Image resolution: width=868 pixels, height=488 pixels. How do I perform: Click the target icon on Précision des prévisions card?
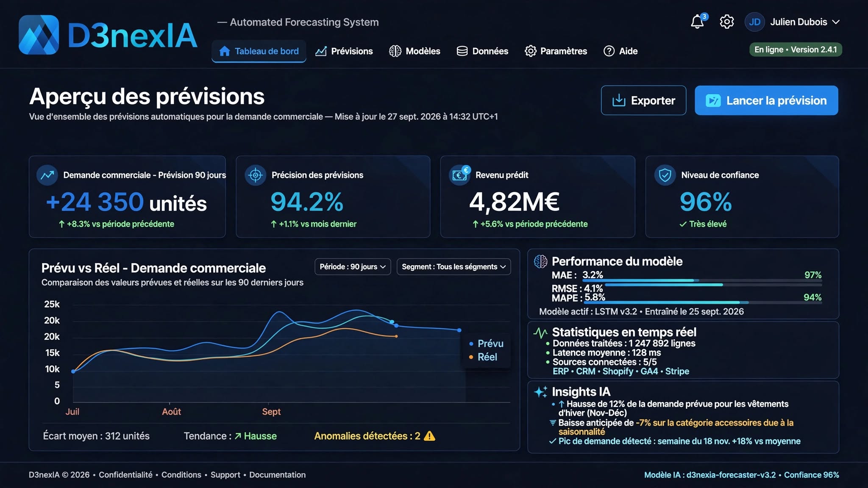pyautogui.click(x=256, y=175)
